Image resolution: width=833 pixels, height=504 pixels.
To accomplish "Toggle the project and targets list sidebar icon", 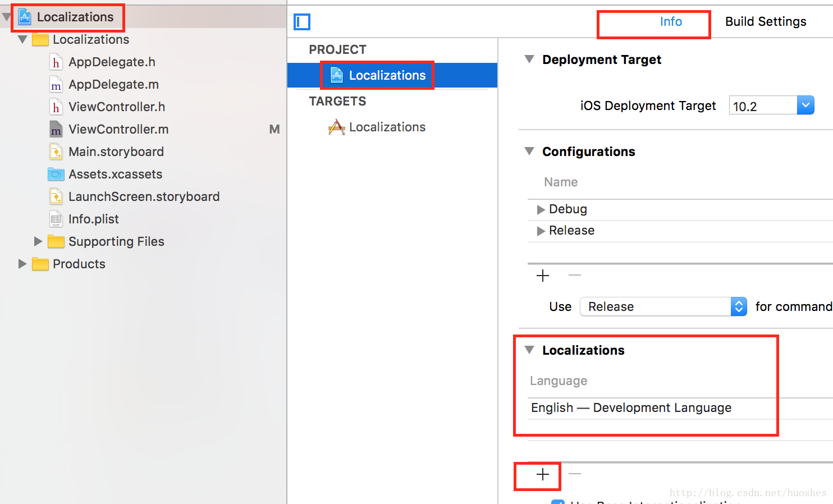I will pyautogui.click(x=302, y=22).
